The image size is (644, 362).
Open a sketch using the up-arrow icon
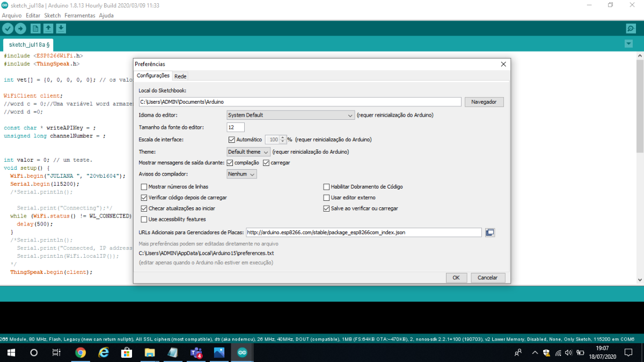tap(48, 28)
